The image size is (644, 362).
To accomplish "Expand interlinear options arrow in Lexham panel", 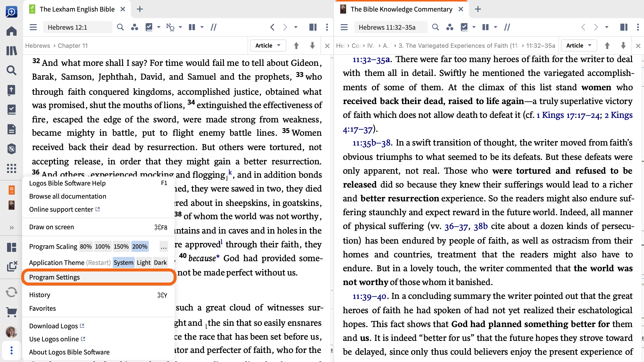I will click(x=180, y=27).
